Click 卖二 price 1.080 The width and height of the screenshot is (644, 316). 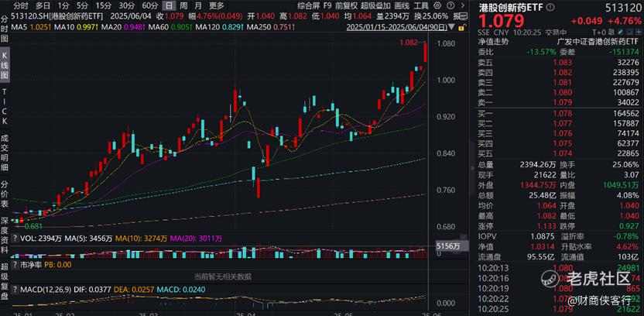pos(563,92)
